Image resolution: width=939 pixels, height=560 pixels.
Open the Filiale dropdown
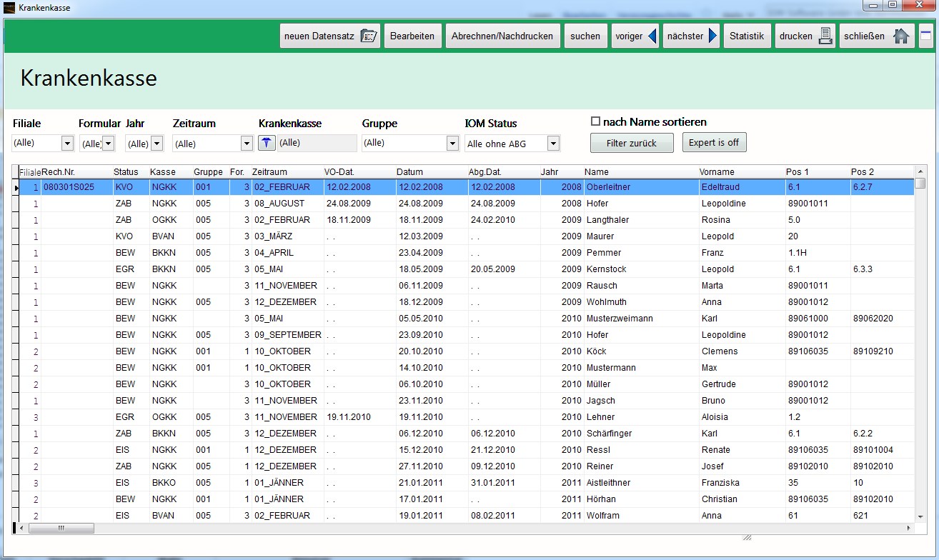67,144
